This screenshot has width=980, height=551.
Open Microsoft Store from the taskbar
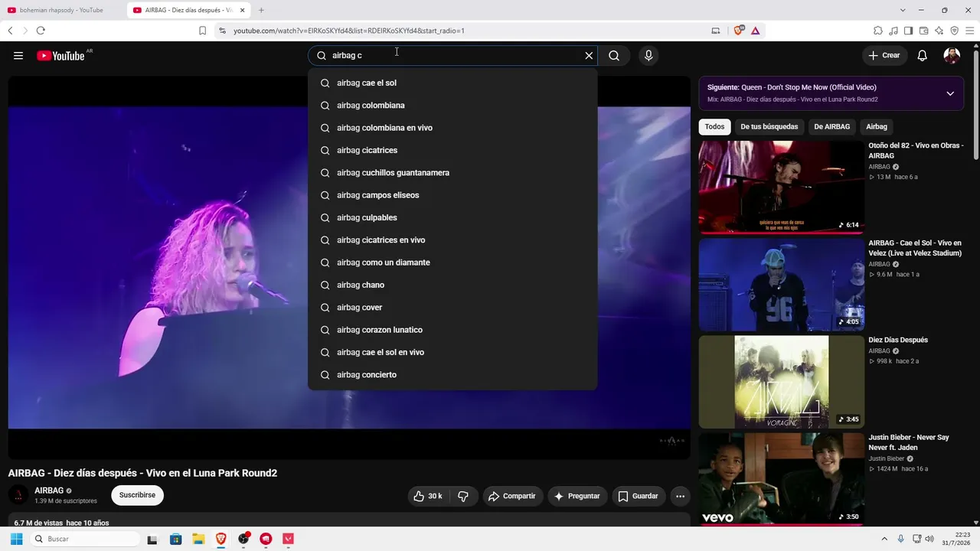(x=176, y=539)
